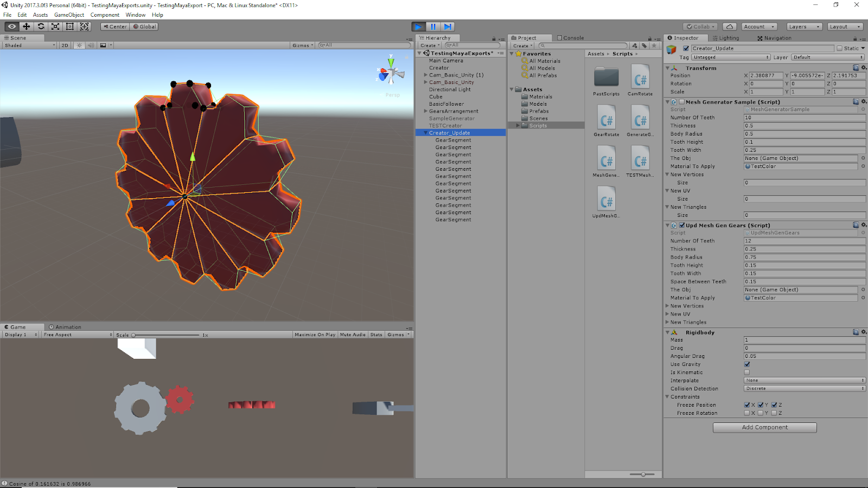Click the Maximize On Play button

pos(315,335)
